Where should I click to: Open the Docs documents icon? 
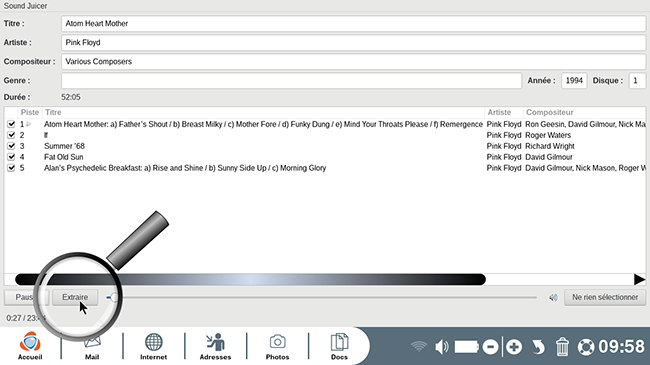[x=339, y=346]
